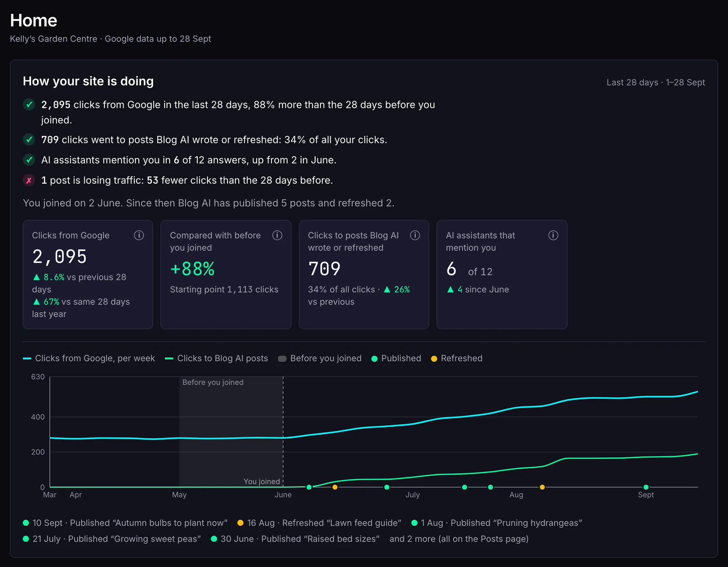728x567 pixels.
Task: Click green check icon beside 2,095 clicks summary
Action: coord(29,105)
